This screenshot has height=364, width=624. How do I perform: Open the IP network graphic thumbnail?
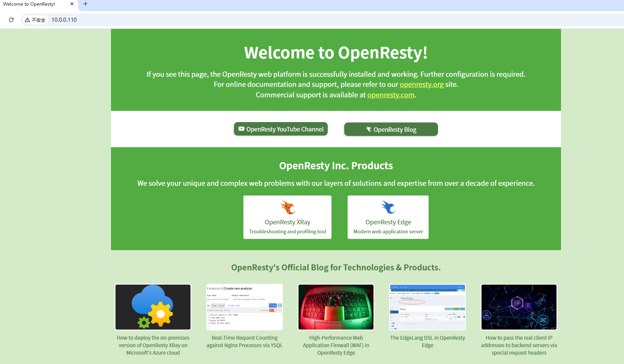click(x=519, y=307)
